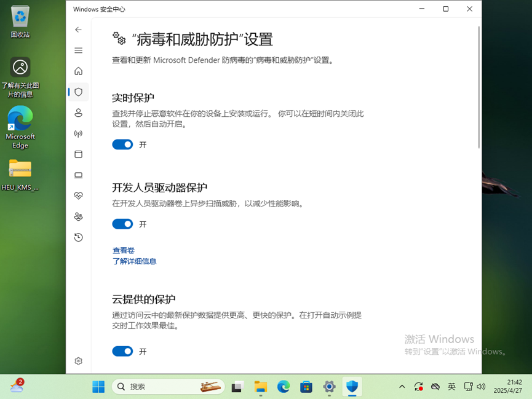This screenshot has height=399, width=532.
Task: Click the 查看卷 link
Action: [123, 250]
